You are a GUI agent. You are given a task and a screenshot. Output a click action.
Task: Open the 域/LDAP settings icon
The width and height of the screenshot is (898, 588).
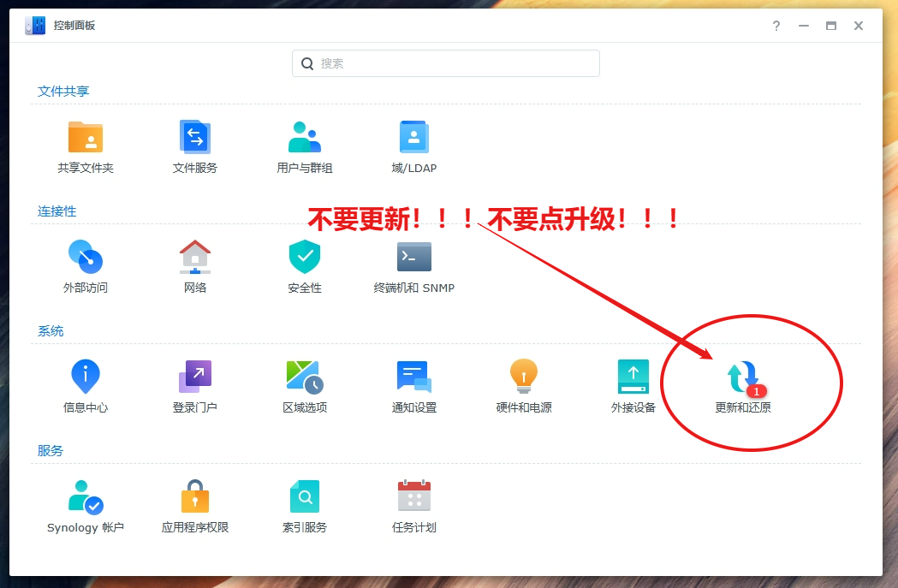click(x=414, y=138)
